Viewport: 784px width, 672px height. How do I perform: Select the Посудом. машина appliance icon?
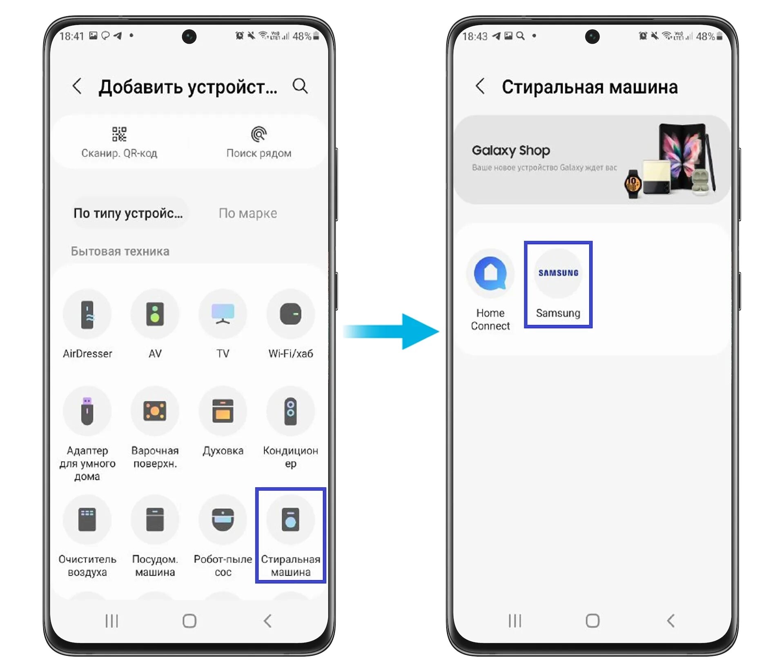(x=155, y=523)
